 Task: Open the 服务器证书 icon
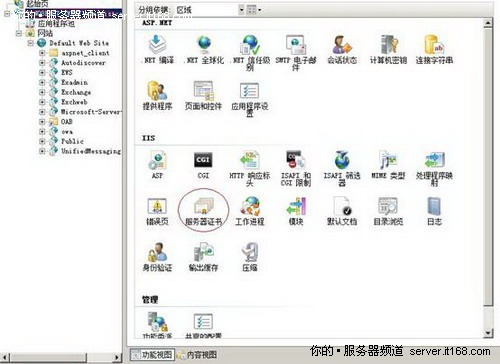point(203,211)
